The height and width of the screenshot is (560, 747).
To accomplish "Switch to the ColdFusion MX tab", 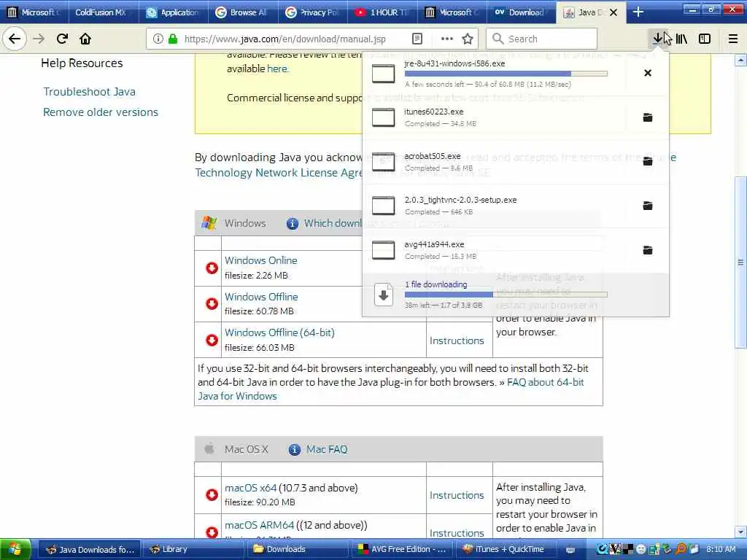I will coord(100,12).
